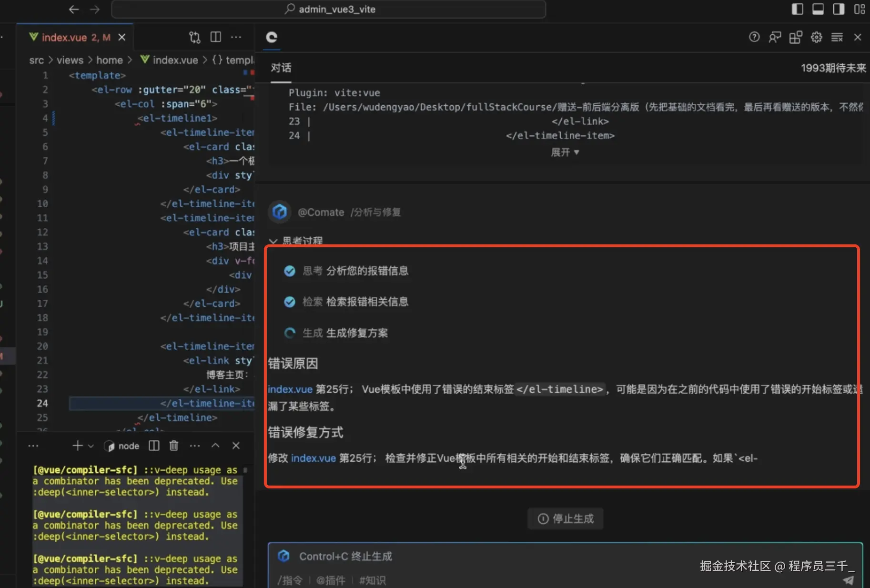The width and height of the screenshot is (870, 588).
Task: Select src in the breadcrumb
Action: 36,60
